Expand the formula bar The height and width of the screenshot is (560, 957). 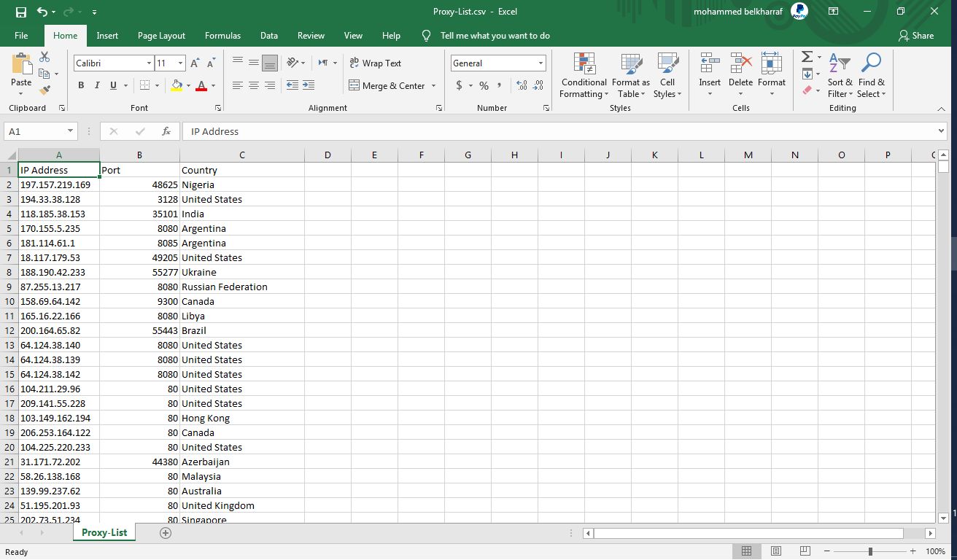coord(941,131)
